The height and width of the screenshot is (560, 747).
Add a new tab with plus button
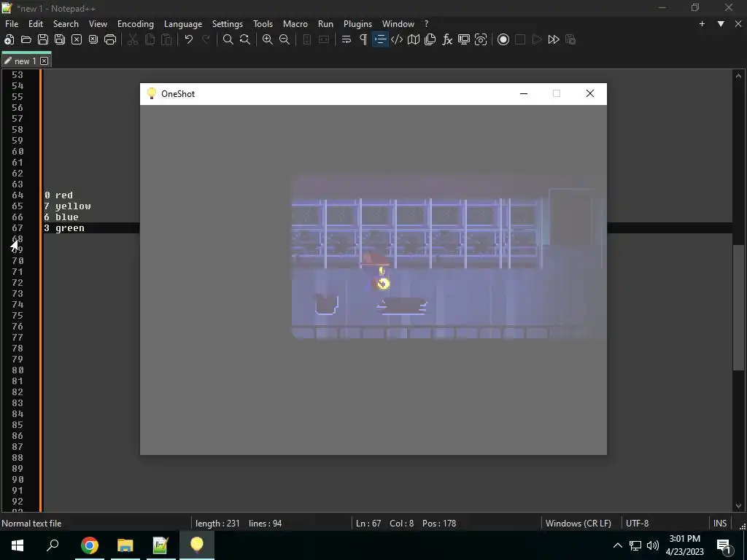[x=702, y=24]
